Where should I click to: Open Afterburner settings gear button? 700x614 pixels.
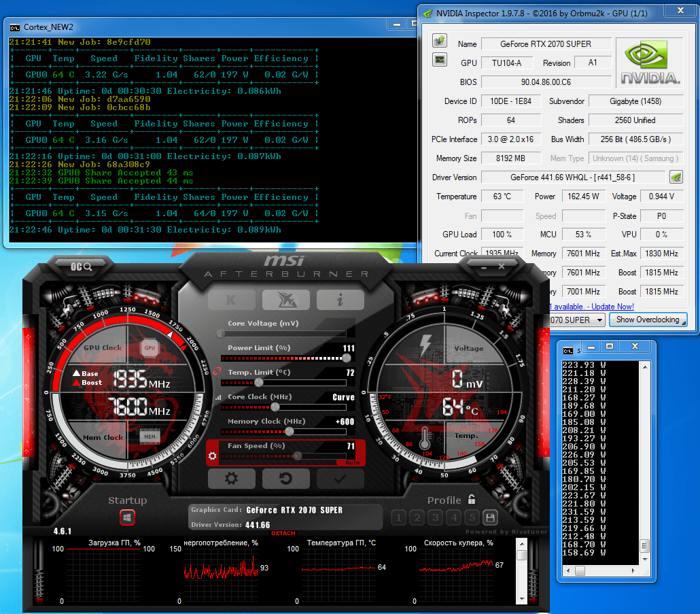231,479
